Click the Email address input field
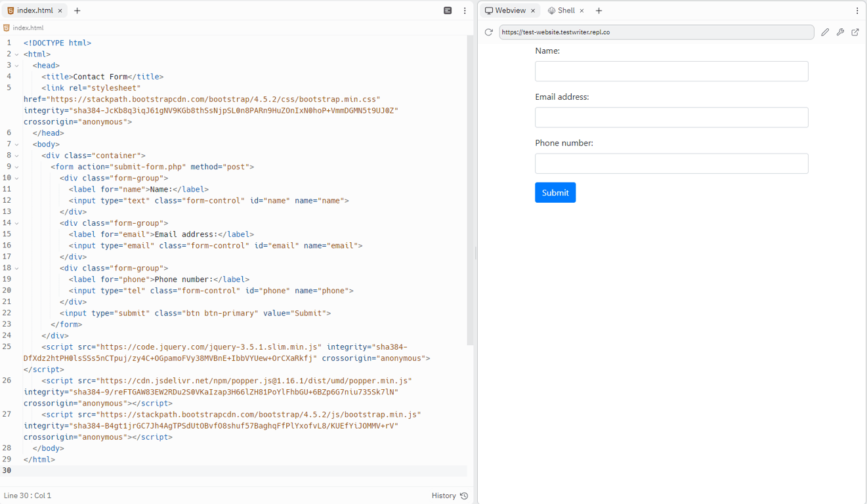867x504 pixels. [671, 117]
